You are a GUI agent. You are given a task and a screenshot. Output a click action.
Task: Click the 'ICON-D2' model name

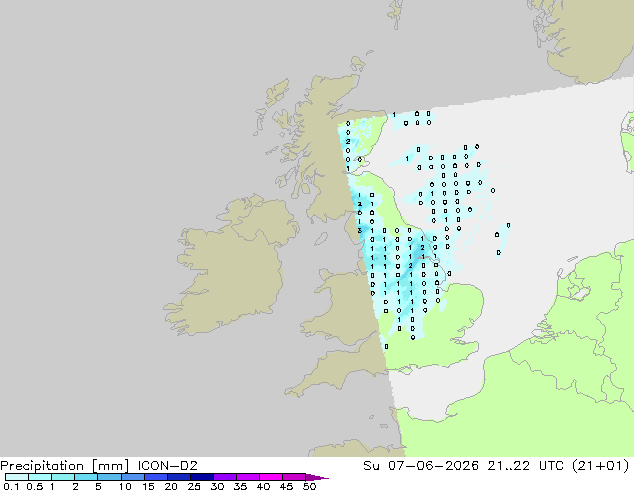167,466
